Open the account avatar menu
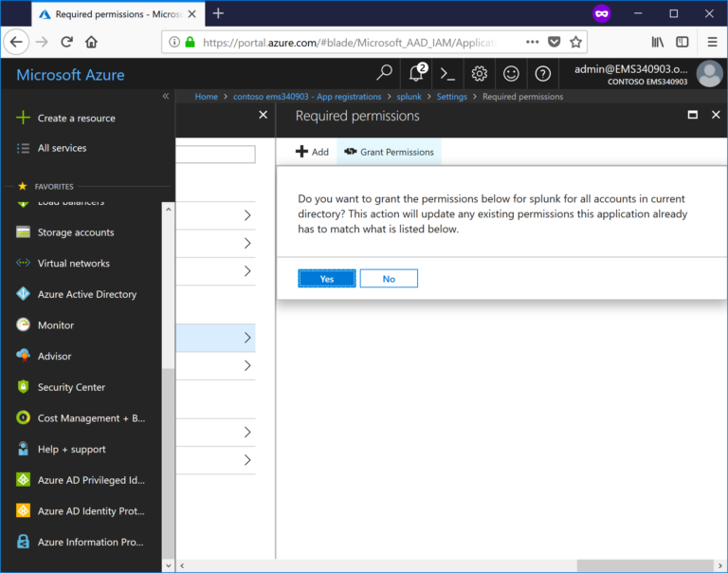This screenshot has width=728, height=573. tap(709, 74)
